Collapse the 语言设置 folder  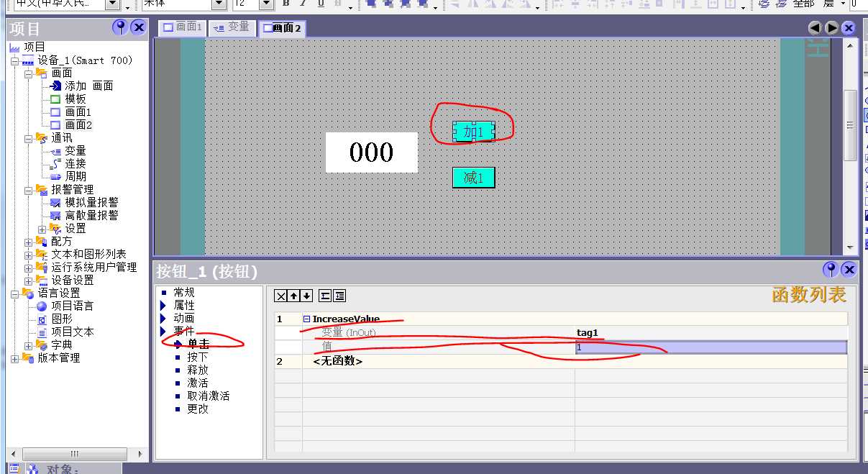click(x=14, y=293)
